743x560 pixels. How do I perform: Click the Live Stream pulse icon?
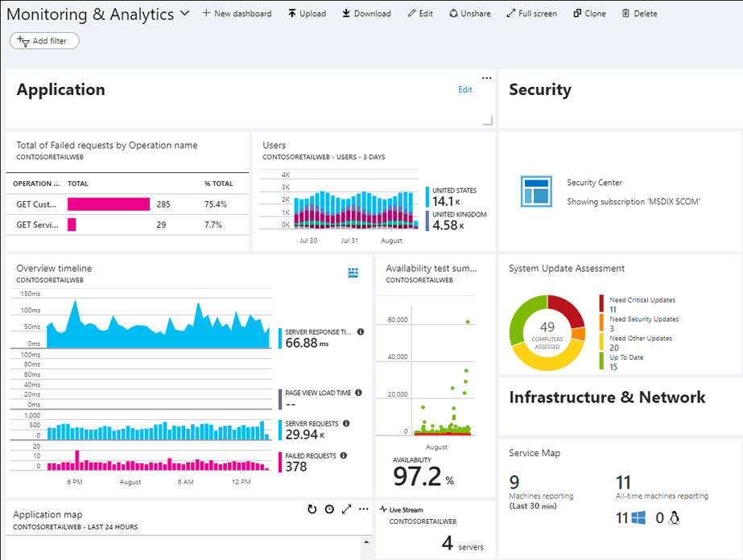coord(383,509)
